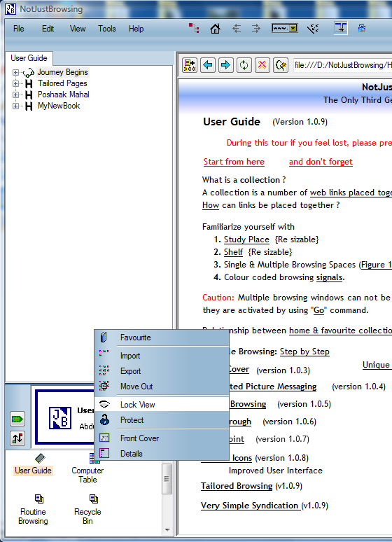
Task: Expand the Journey Begins tree node
Action: pyautogui.click(x=15, y=73)
